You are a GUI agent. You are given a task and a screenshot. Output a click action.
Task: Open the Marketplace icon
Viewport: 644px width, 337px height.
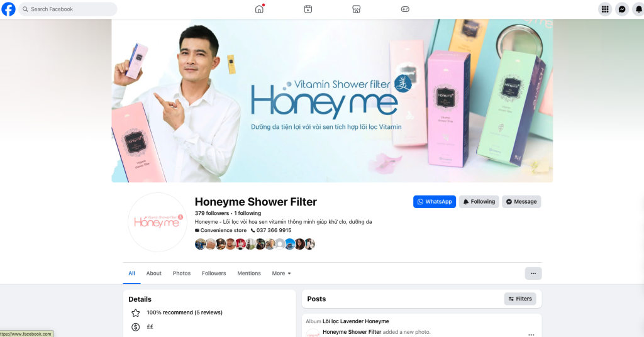pyautogui.click(x=356, y=9)
